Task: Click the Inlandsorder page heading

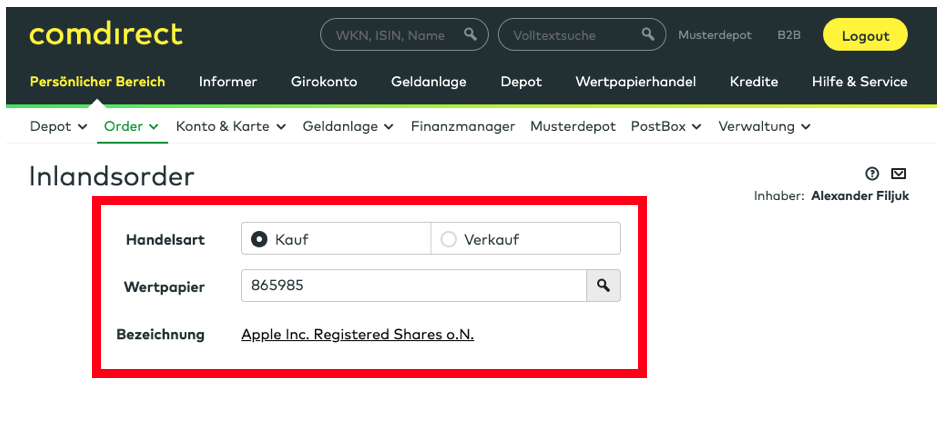Action: [x=112, y=177]
